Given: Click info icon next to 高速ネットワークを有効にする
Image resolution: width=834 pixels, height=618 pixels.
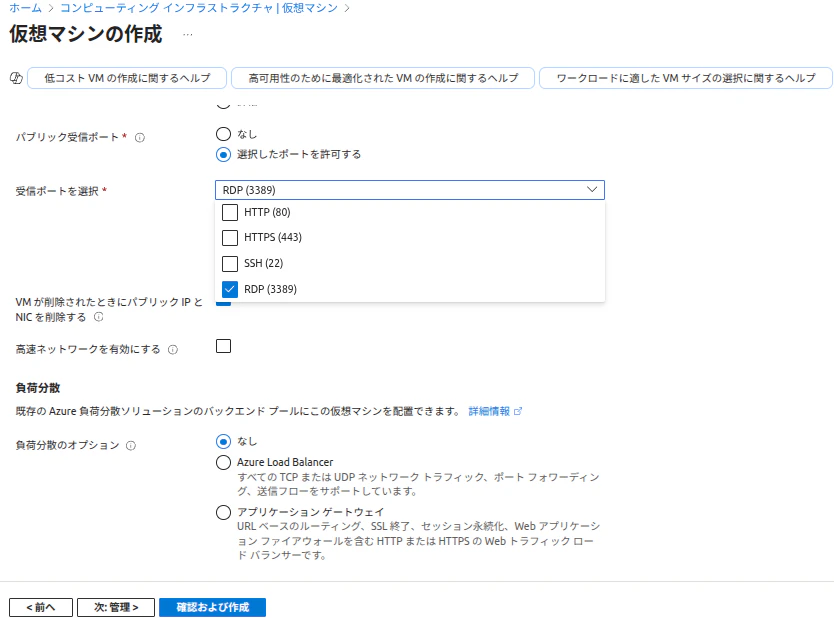Looking at the screenshot, I should (173, 349).
